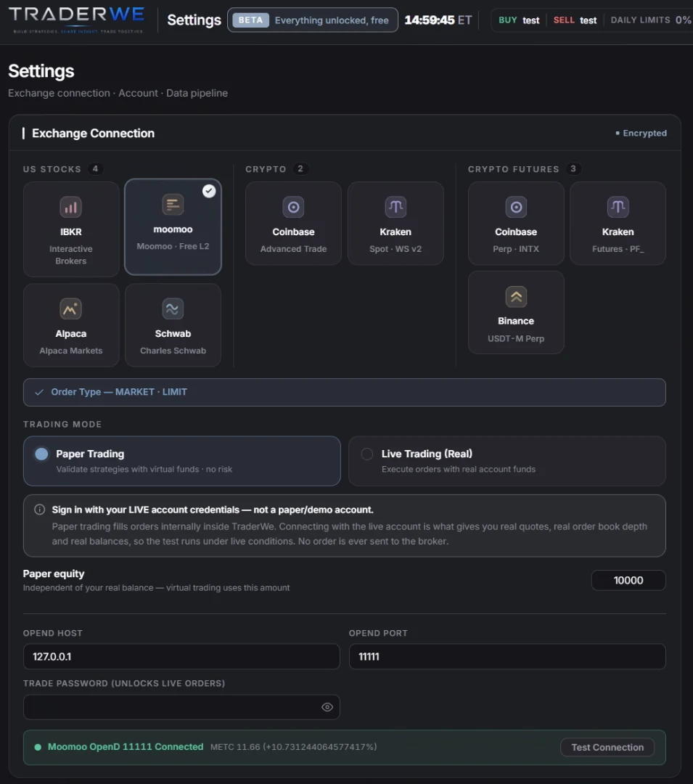
Task: Click the CRYPTO count badge 2
Action: point(300,169)
